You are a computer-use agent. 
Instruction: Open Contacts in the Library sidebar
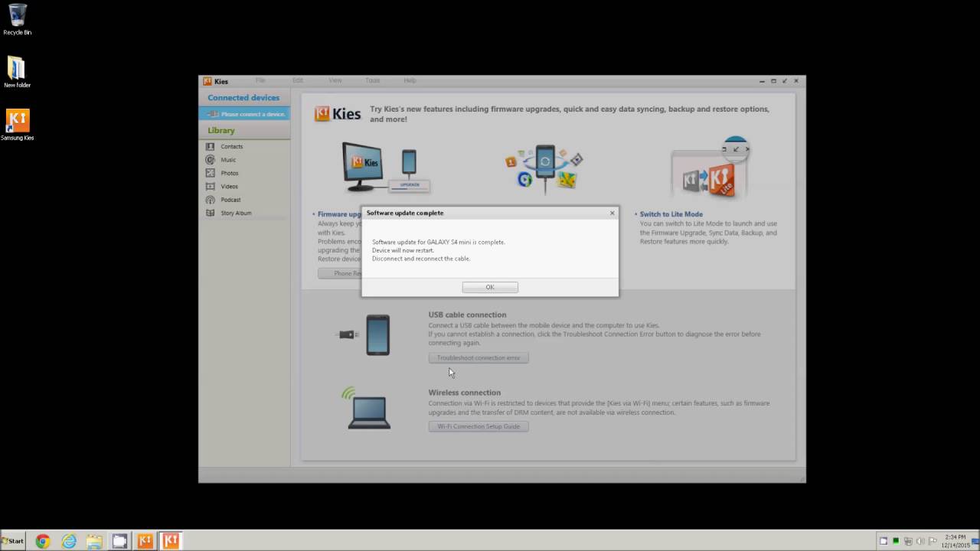click(x=231, y=146)
